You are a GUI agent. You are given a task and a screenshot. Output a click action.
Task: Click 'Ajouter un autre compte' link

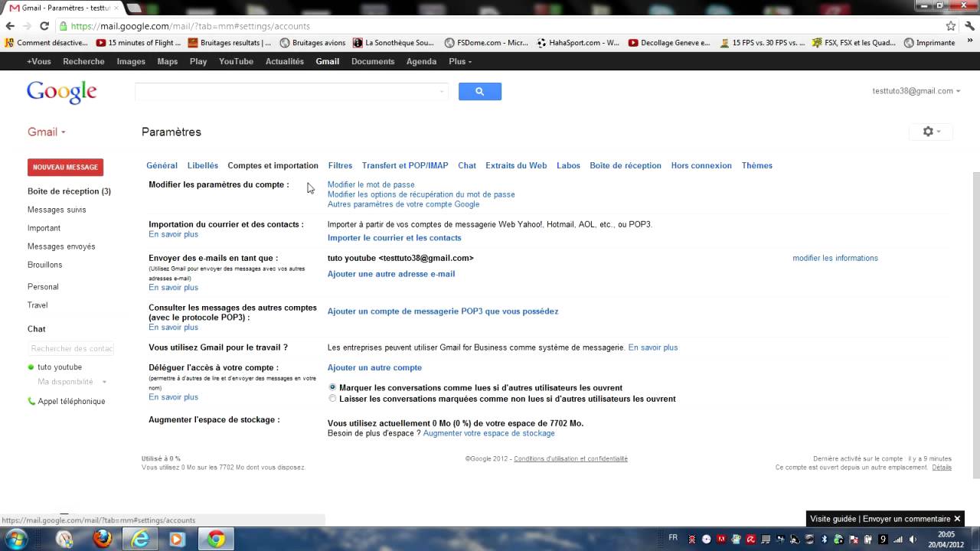click(x=375, y=368)
